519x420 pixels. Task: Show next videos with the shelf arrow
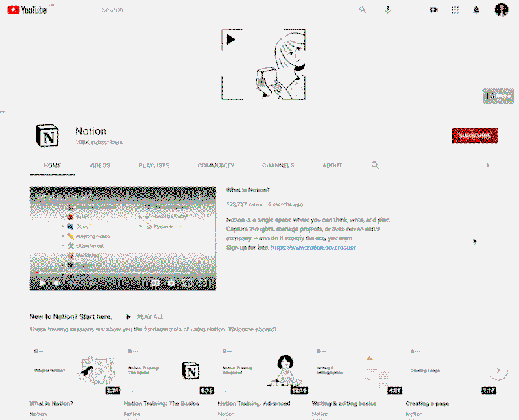click(498, 371)
